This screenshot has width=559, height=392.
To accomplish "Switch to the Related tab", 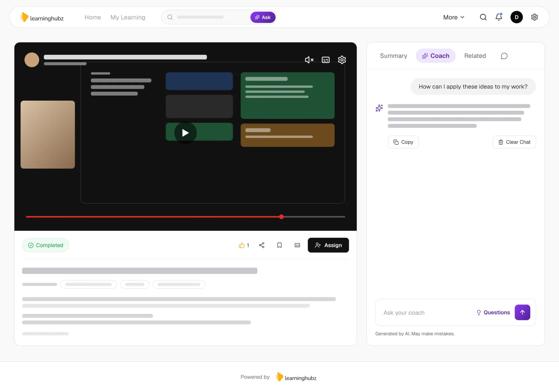I will coord(475,56).
